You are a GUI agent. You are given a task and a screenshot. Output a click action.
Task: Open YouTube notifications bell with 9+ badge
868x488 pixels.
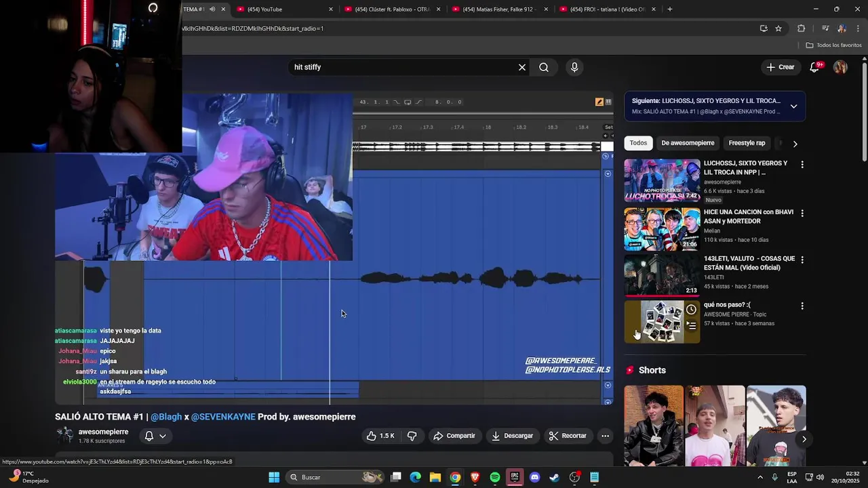pos(815,67)
